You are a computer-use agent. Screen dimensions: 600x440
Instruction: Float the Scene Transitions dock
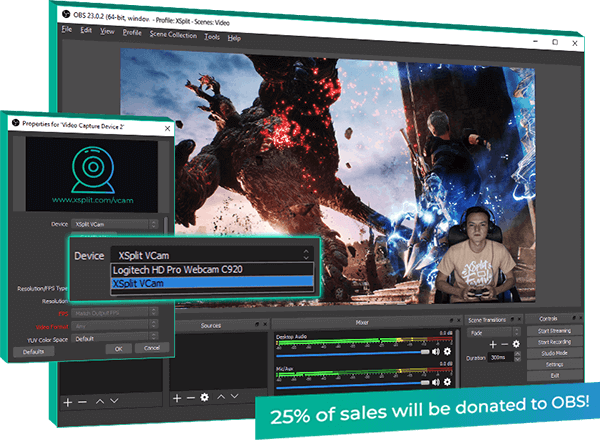(512, 319)
